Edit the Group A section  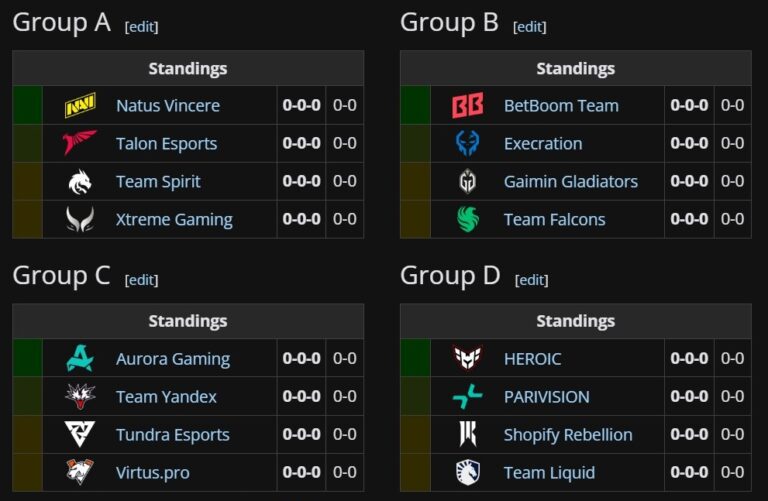pyautogui.click(x=141, y=27)
